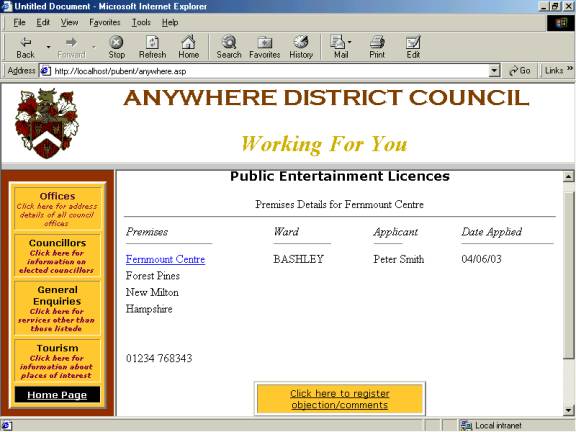
Task: Open the Favorites menu in the menu bar
Action: [105, 22]
